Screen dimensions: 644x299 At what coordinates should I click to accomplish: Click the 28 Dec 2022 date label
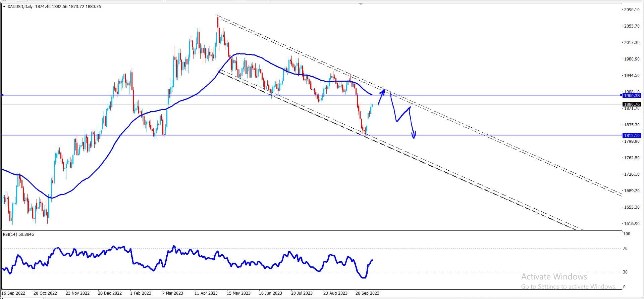110,293
